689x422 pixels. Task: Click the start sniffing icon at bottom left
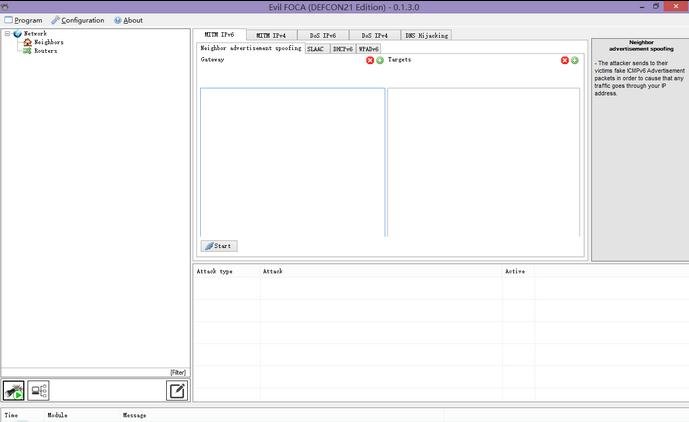click(14, 391)
